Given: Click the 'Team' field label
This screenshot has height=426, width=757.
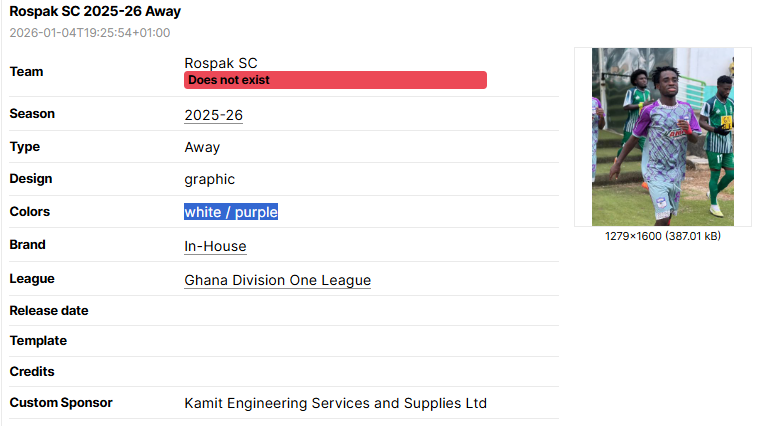Looking at the screenshot, I should click(x=26, y=71).
